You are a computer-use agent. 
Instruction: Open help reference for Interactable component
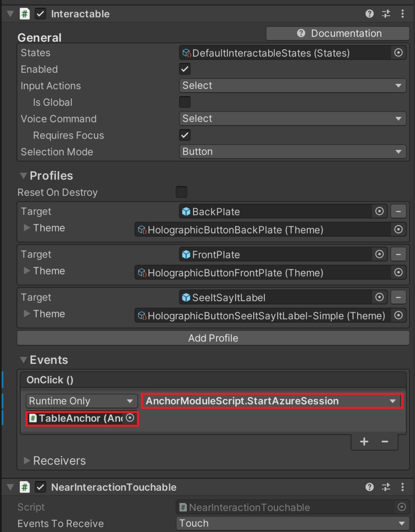[369, 14]
